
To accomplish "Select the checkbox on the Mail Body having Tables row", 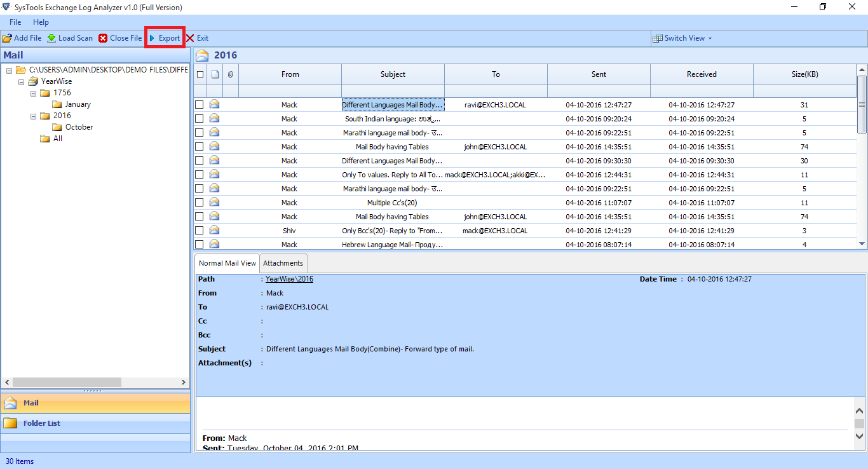I will click(x=199, y=146).
